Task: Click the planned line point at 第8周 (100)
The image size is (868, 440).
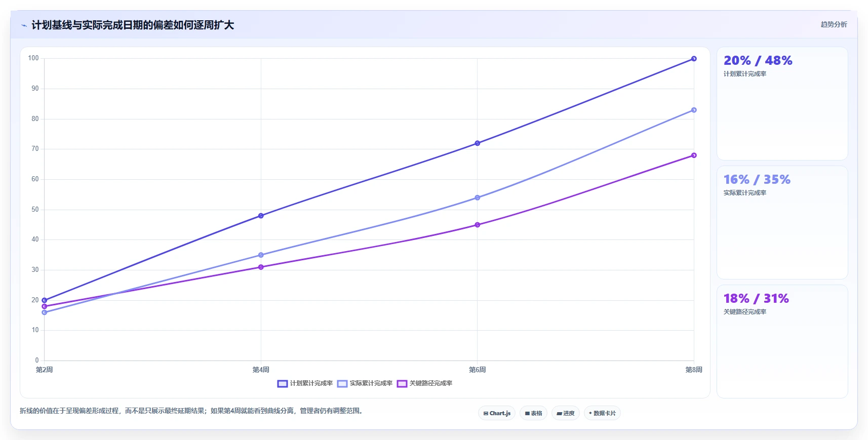Action: pos(694,59)
